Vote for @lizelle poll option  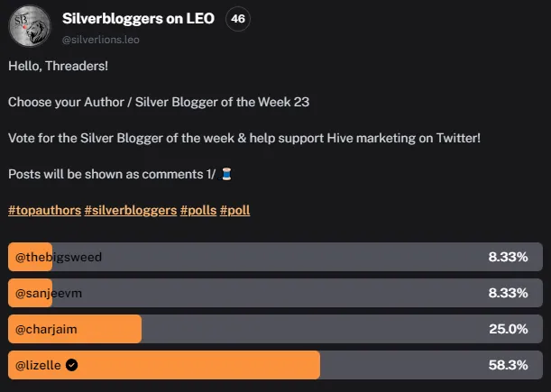[x=275, y=365]
